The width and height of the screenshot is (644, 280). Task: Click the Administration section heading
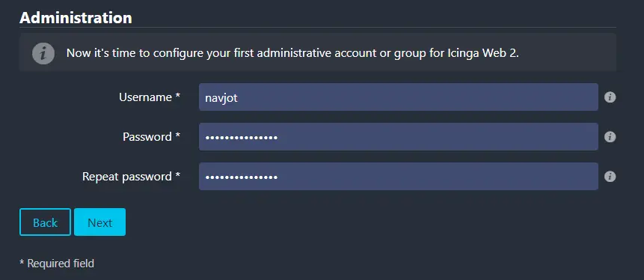tap(76, 18)
